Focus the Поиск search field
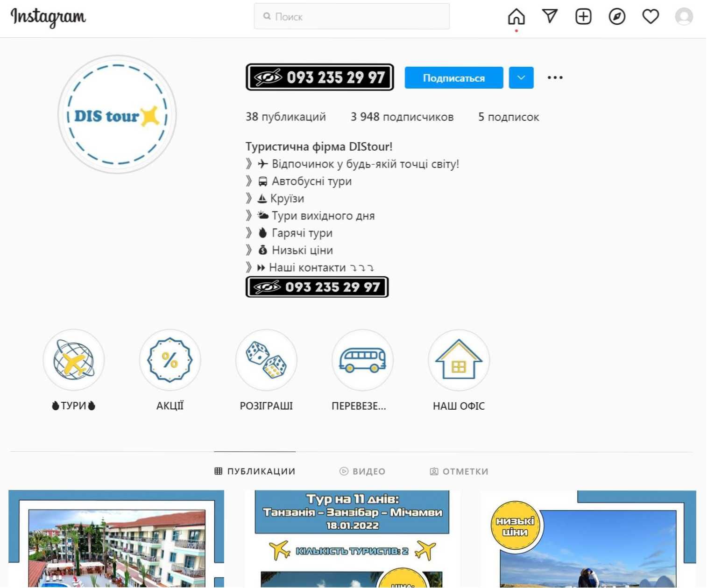707x588 pixels. coord(352,16)
